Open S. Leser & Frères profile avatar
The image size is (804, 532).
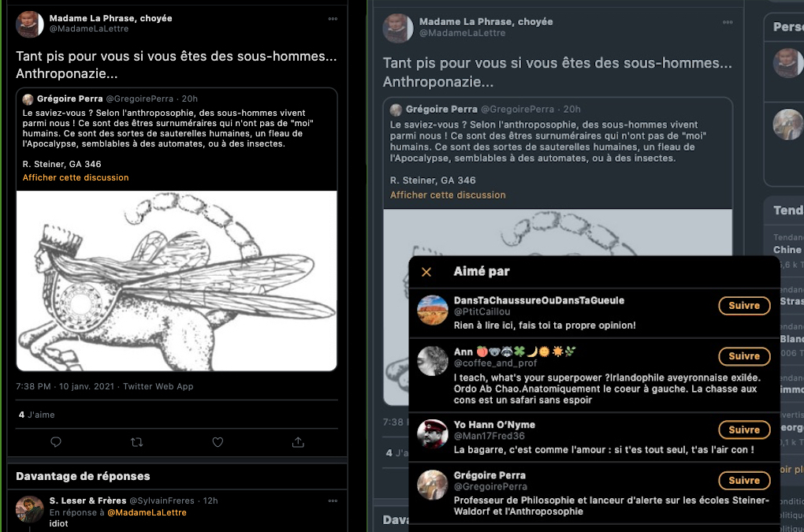click(x=30, y=509)
